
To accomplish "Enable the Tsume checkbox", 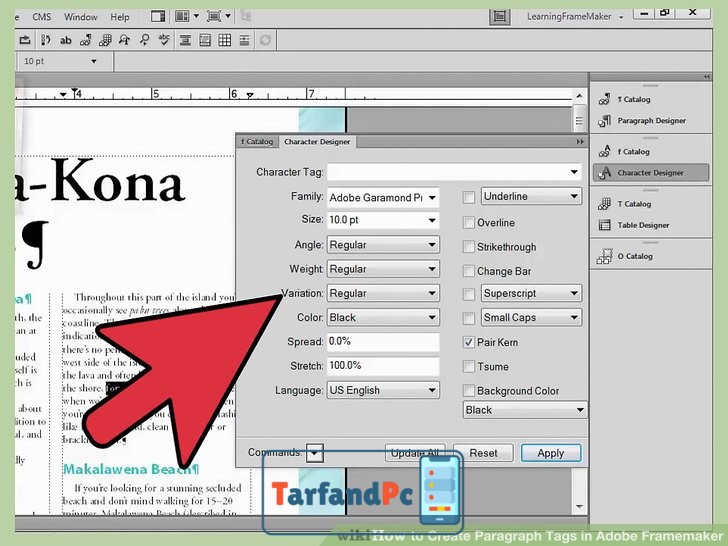I will coord(469,366).
